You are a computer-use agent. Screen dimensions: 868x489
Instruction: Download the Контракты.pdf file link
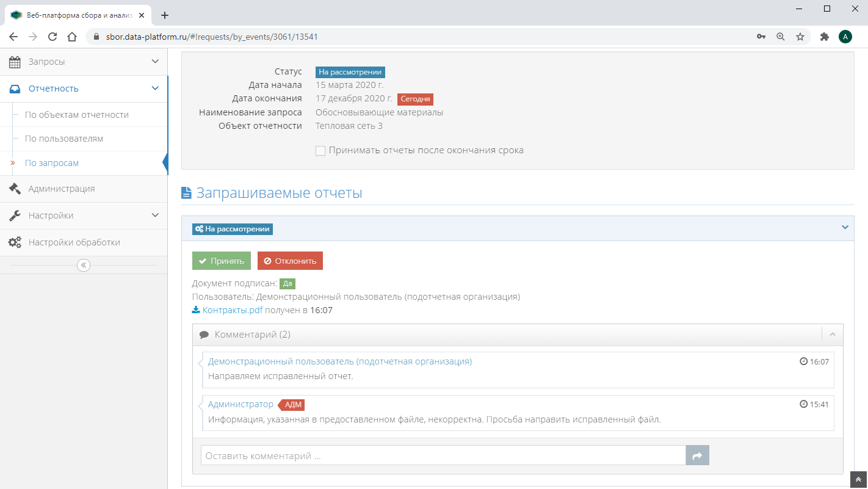233,310
